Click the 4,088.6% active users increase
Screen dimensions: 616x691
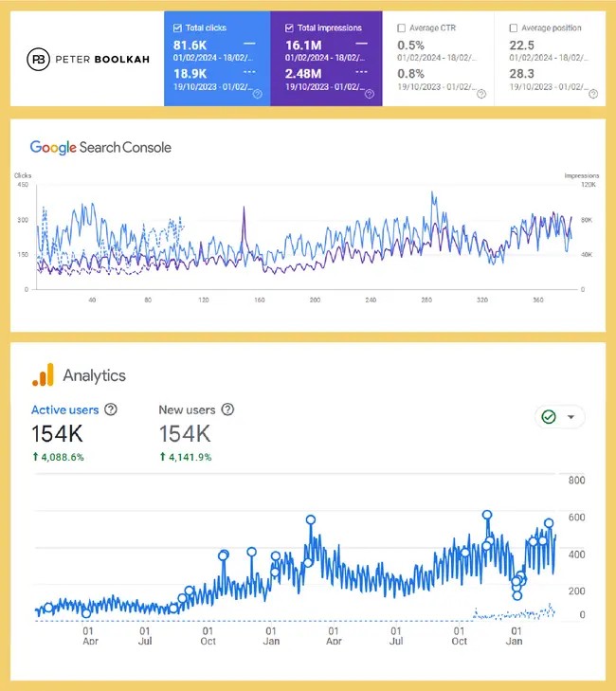click(x=58, y=457)
